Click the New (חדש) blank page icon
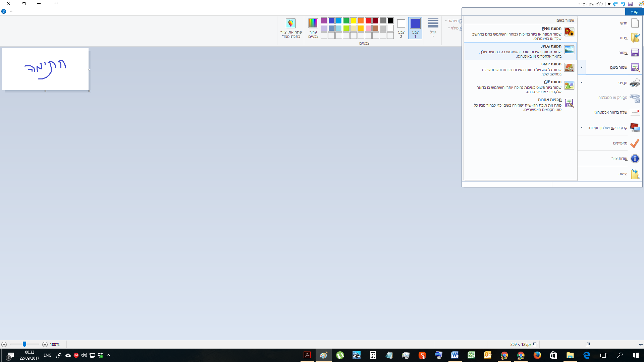644x362 pixels. tap(635, 23)
